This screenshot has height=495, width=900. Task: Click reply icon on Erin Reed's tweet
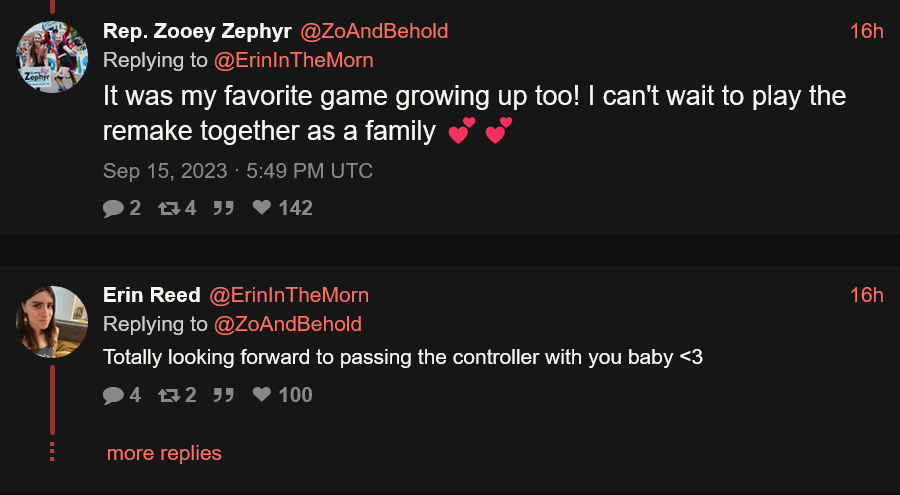111,395
